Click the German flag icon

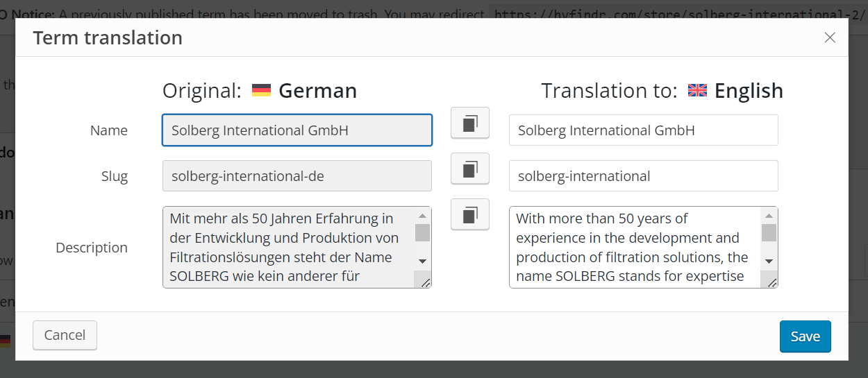[261, 91]
